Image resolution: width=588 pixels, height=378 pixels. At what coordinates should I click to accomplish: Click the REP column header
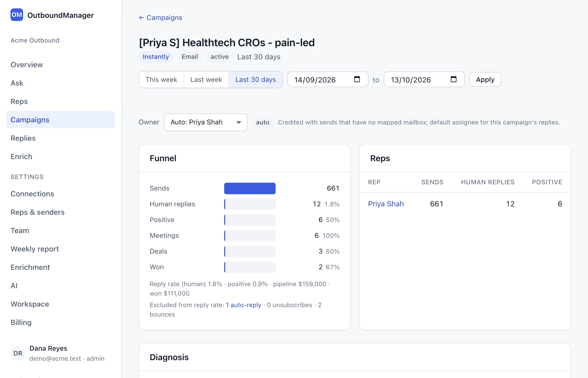[374, 182]
